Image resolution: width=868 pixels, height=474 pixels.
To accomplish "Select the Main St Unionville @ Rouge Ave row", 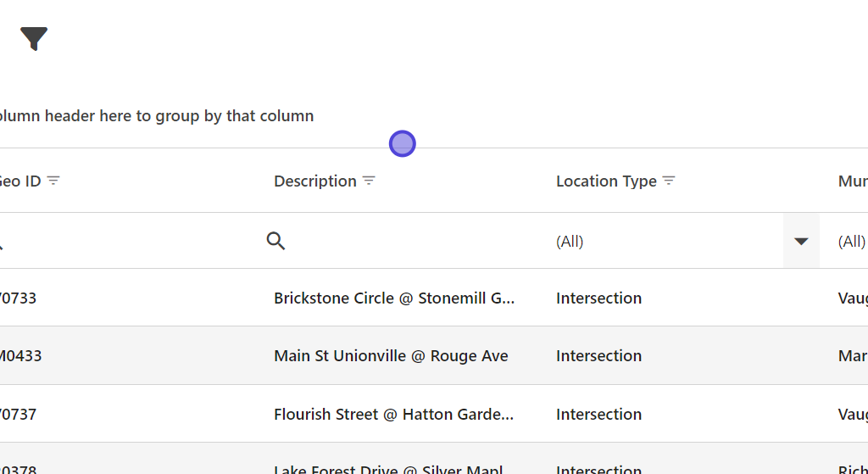I will [x=391, y=355].
